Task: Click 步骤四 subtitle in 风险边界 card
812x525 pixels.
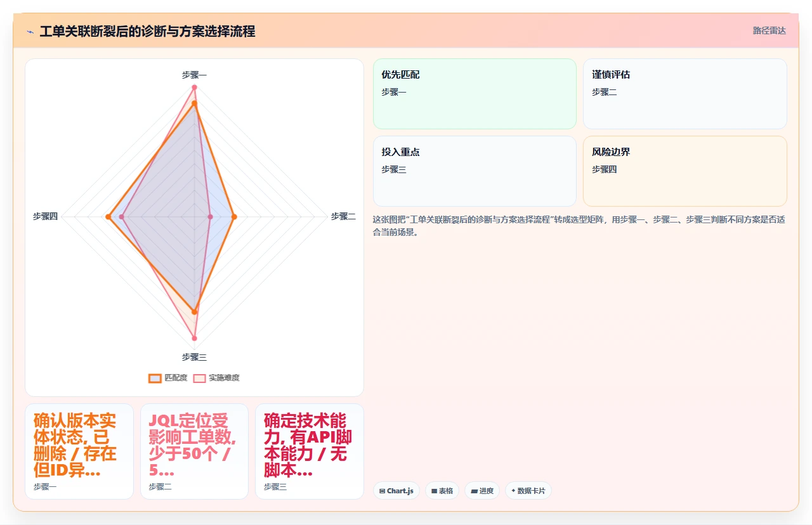Action: pyautogui.click(x=605, y=169)
